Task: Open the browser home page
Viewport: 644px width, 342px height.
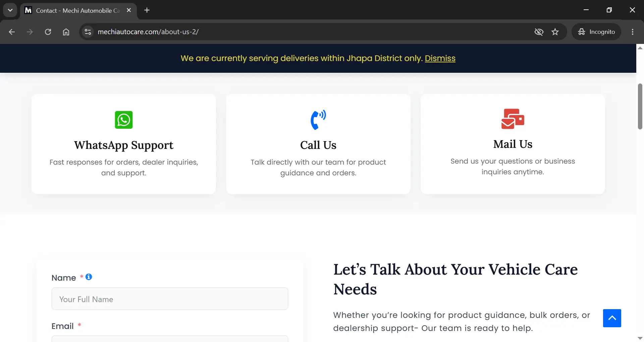Action: coord(66,32)
